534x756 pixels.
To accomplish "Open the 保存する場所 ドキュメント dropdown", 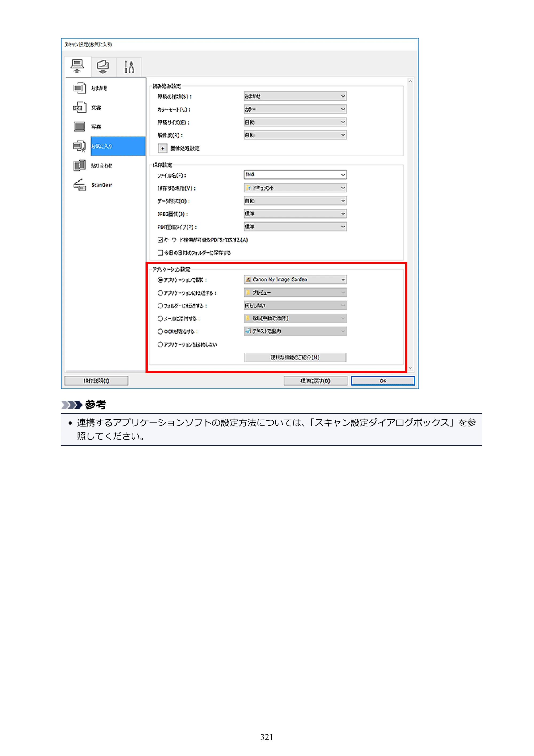I will coord(295,188).
